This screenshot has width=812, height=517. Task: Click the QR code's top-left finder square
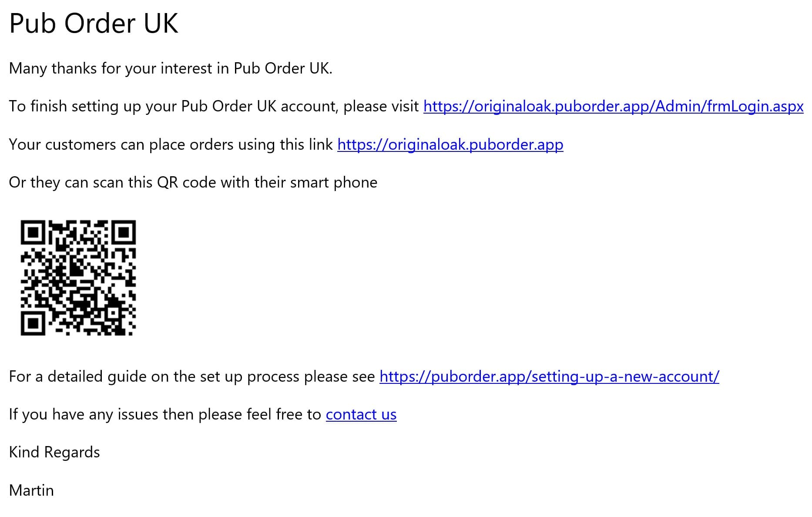[x=33, y=232]
